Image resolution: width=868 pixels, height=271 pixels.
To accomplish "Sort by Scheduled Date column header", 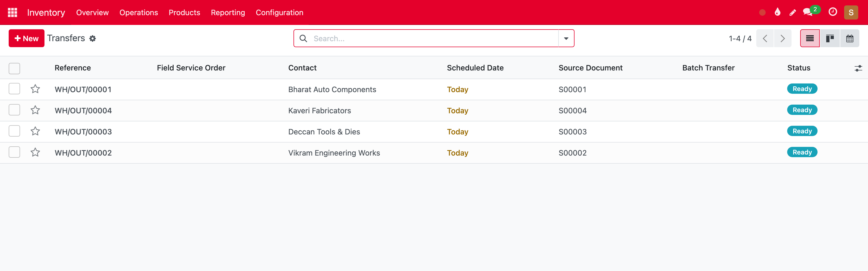I will [475, 68].
